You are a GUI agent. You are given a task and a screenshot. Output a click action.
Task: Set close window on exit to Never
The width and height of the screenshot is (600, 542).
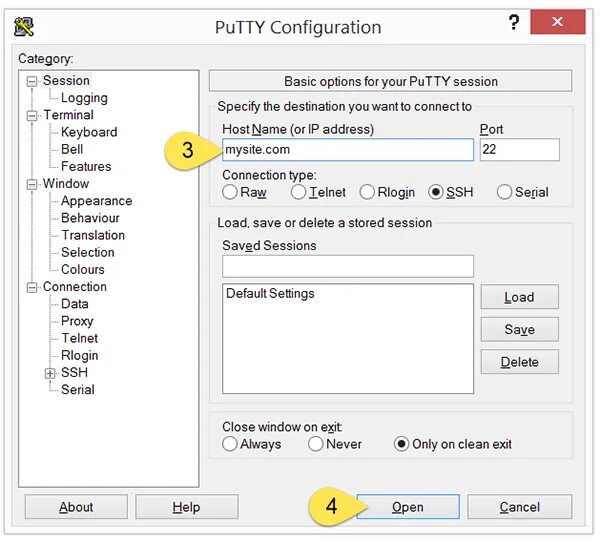316,444
